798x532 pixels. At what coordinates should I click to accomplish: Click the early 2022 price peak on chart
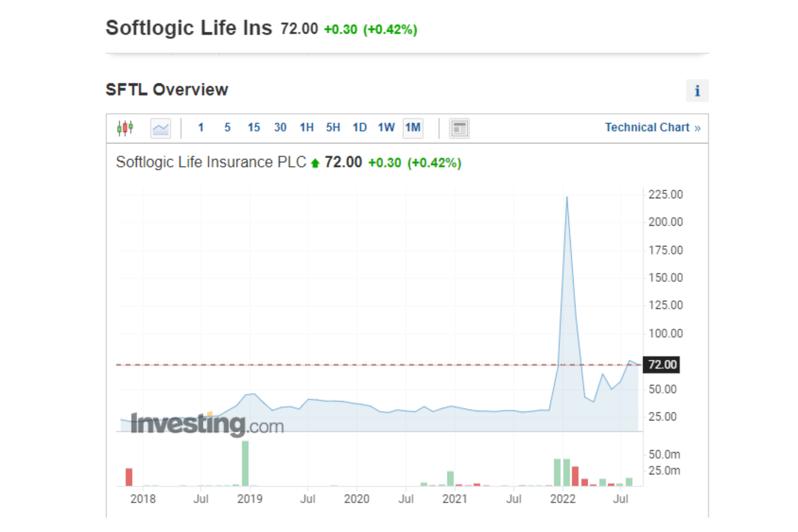point(567,197)
